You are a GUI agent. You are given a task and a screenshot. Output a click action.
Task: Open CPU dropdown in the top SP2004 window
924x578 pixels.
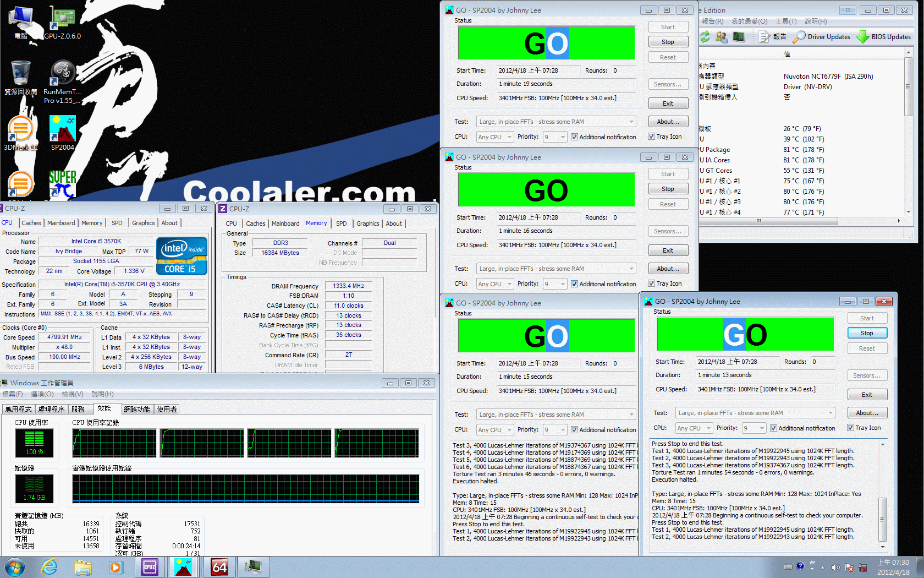pyautogui.click(x=494, y=137)
